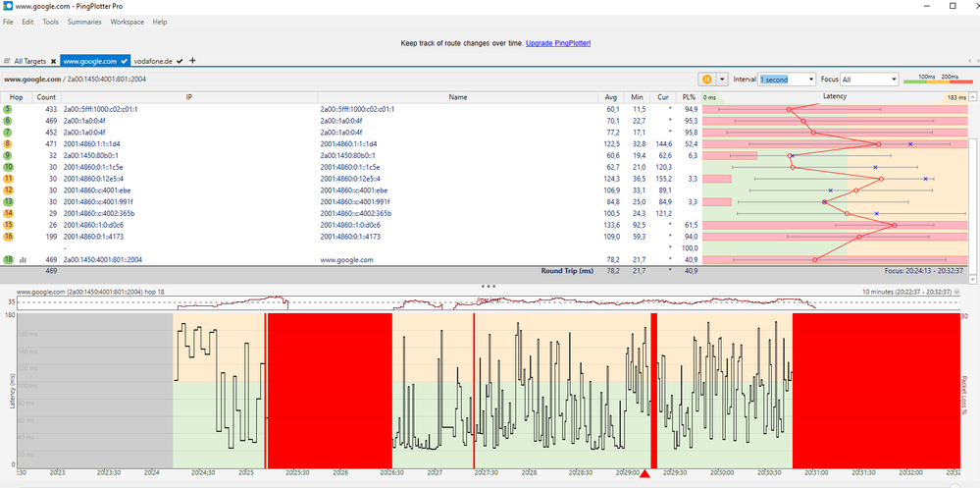980x488 pixels.
Task: Select the hop 13 circle icon
Action: pyautogui.click(x=8, y=202)
